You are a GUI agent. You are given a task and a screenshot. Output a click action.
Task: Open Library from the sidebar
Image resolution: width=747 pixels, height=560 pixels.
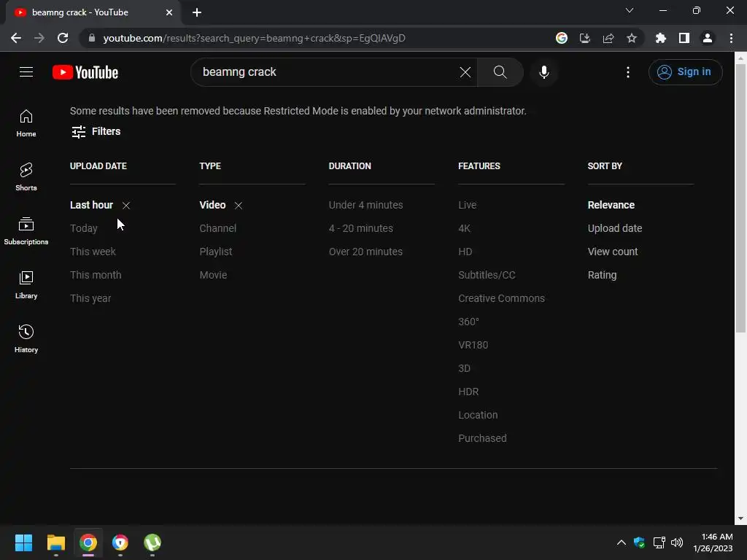click(x=26, y=285)
